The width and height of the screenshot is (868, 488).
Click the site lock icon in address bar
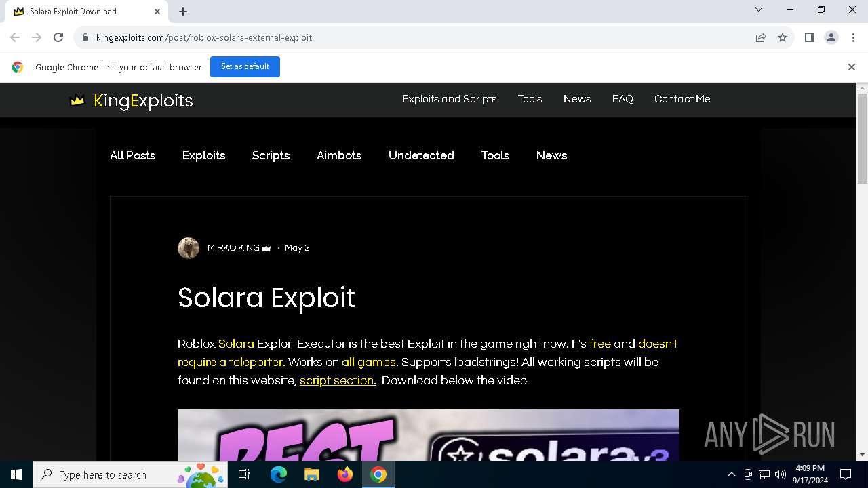[85, 37]
